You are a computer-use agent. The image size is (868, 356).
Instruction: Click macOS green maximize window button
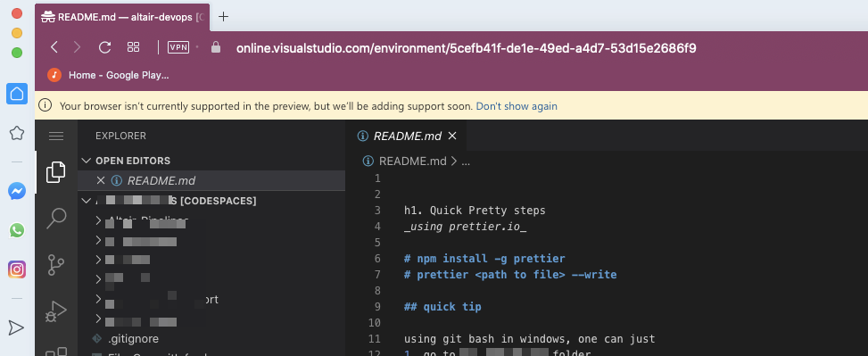tap(17, 54)
